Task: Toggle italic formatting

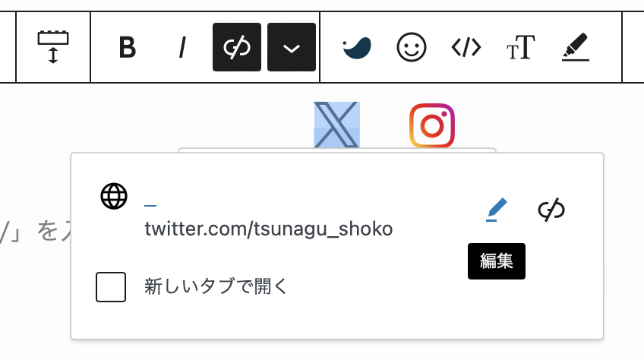Action: 182,48
